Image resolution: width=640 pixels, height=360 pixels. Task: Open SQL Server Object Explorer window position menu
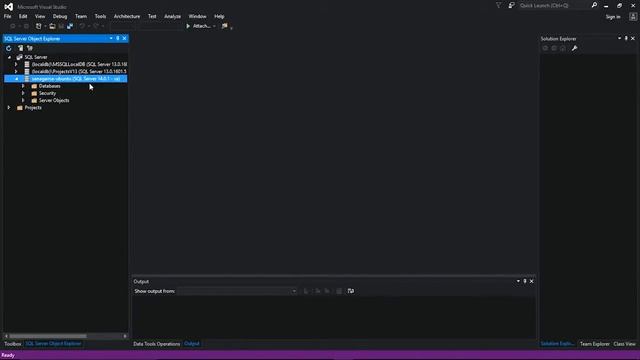pos(111,38)
